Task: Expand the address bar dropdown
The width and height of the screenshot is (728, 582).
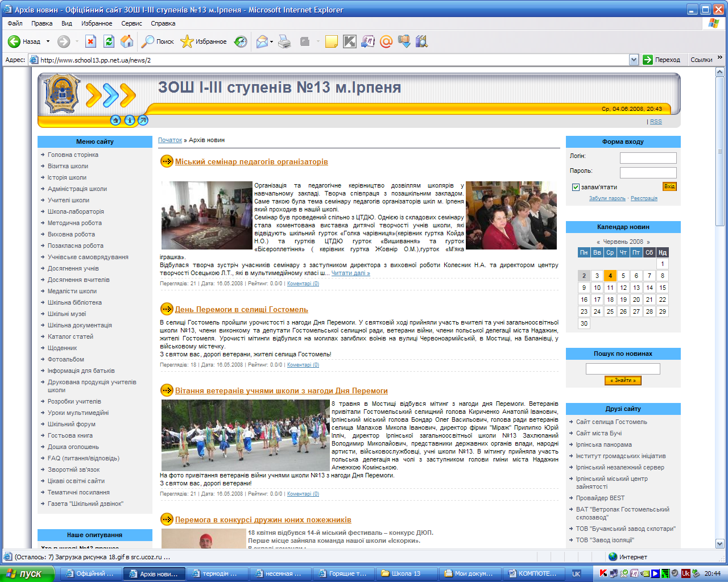Action: click(x=634, y=60)
